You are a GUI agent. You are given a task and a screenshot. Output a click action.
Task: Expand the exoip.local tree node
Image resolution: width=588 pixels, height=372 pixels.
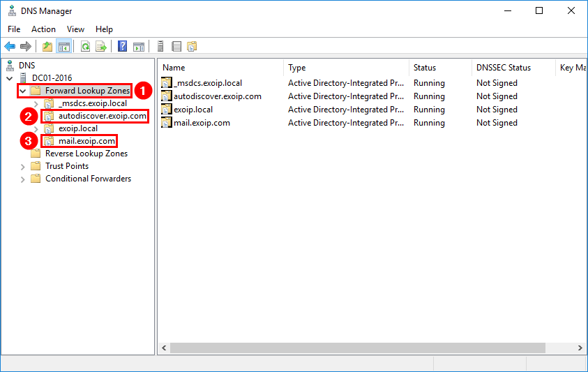(36, 128)
